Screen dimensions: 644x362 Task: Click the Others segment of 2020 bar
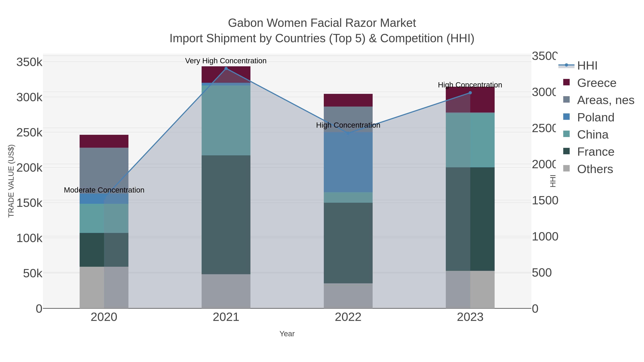[104, 288]
